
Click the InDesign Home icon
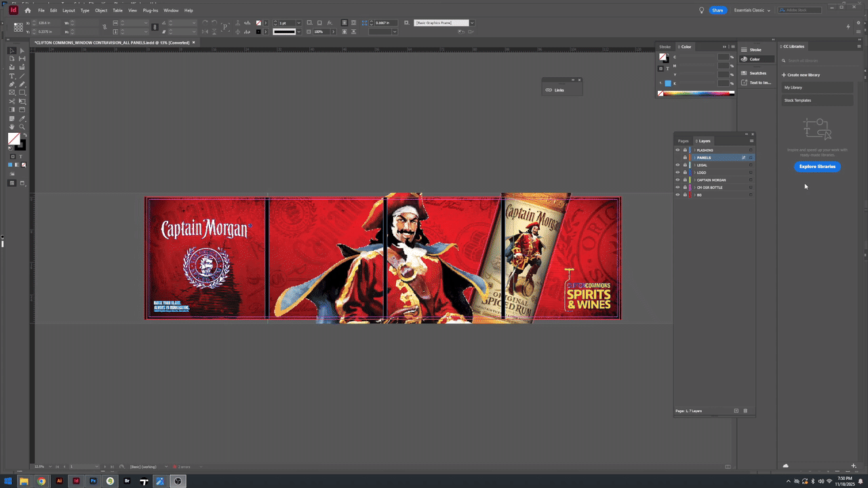pos(27,10)
